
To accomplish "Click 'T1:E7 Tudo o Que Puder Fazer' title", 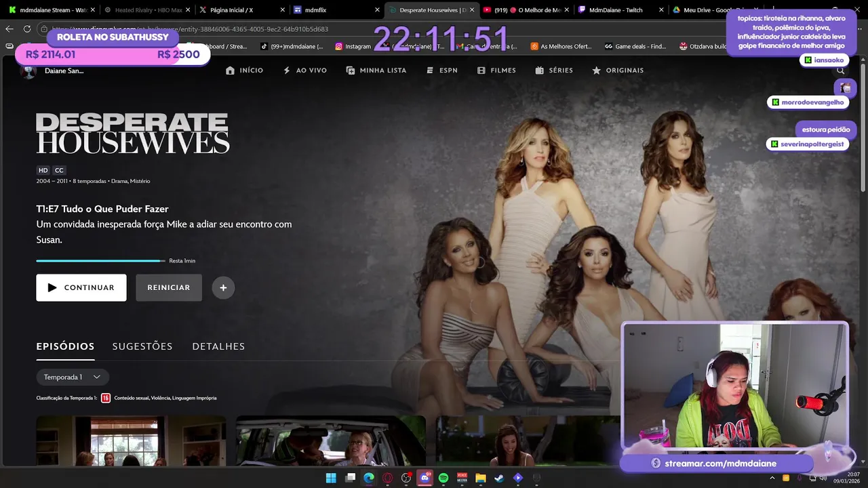I will pyautogui.click(x=102, y=209).
